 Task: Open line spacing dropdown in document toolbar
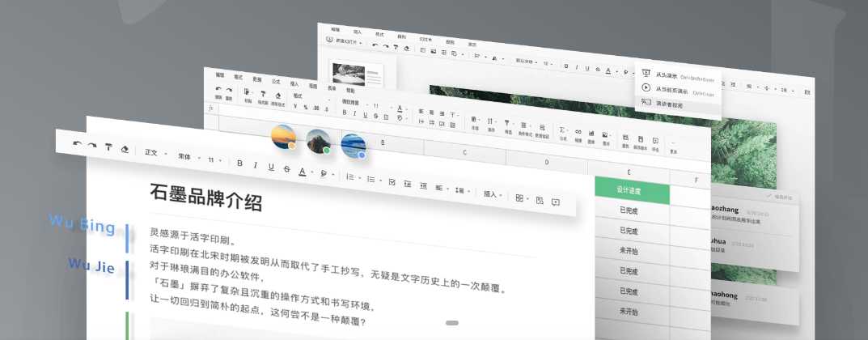462,190
